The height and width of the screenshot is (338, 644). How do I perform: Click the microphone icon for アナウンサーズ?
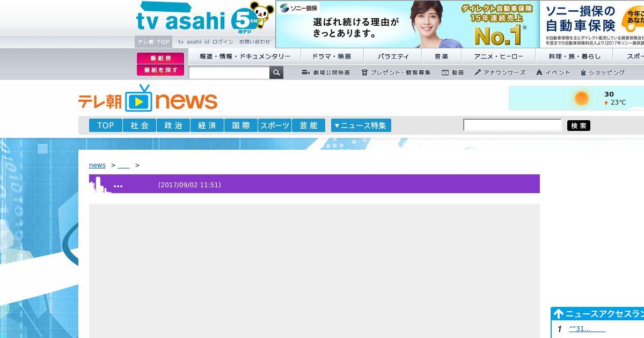click(x=477, y=72)
